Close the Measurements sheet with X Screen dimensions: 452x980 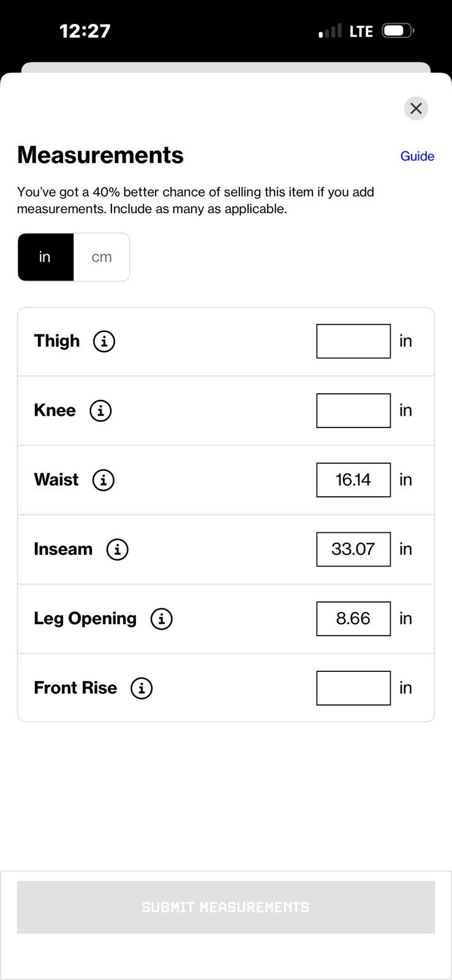pyautogui.click(x=416, y=108)
